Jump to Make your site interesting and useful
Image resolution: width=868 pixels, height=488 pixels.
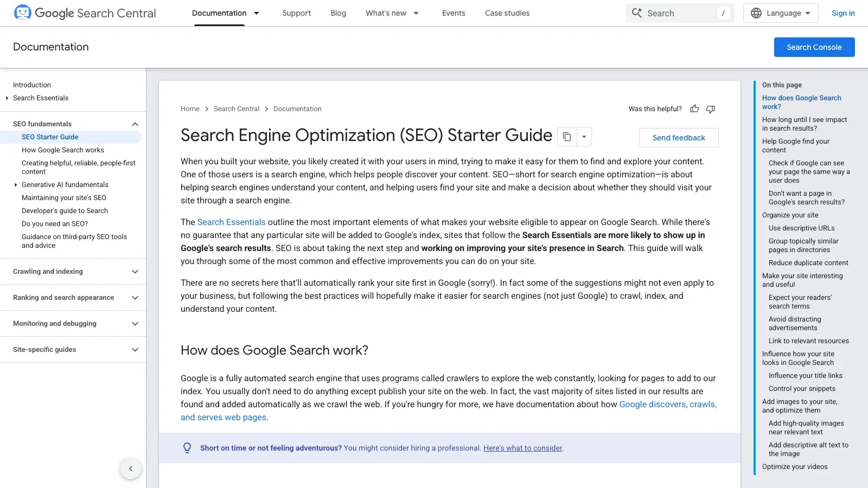coord(802,280)
